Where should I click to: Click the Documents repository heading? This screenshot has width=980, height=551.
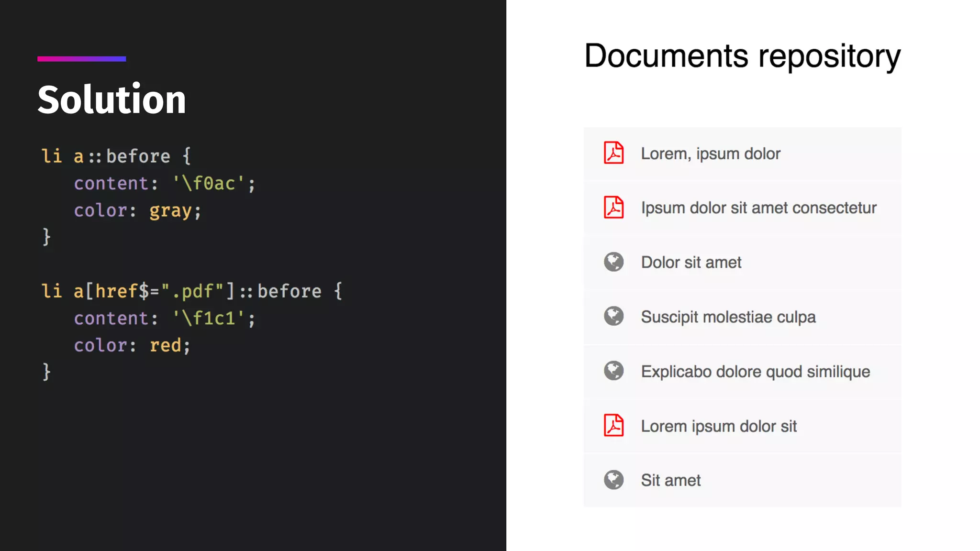pyautogui.click(x=742, y=56)
